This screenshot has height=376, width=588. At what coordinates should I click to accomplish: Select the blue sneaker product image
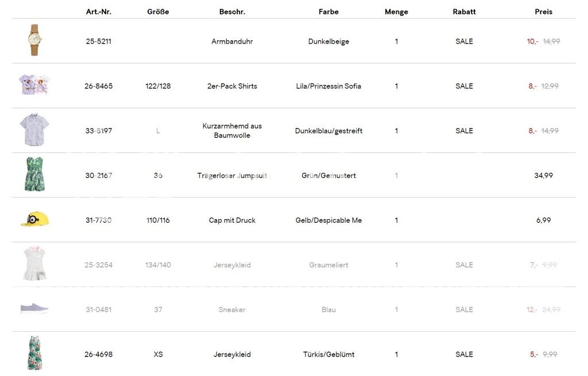pos(34,309)
